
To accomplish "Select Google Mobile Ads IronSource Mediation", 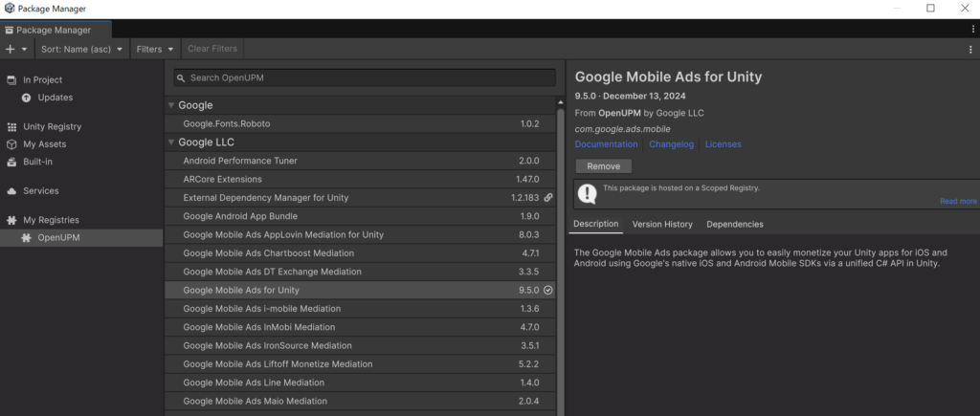I will click(x=360, y=345).
